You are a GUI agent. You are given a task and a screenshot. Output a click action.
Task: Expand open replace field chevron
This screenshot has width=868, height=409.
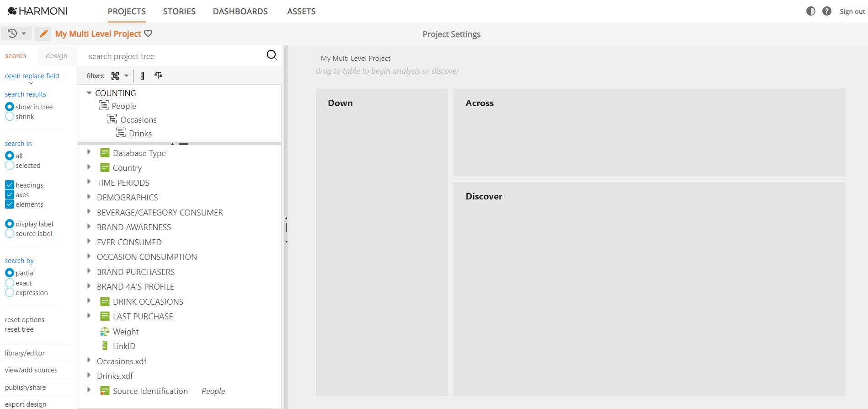click(x=31, y=84)
